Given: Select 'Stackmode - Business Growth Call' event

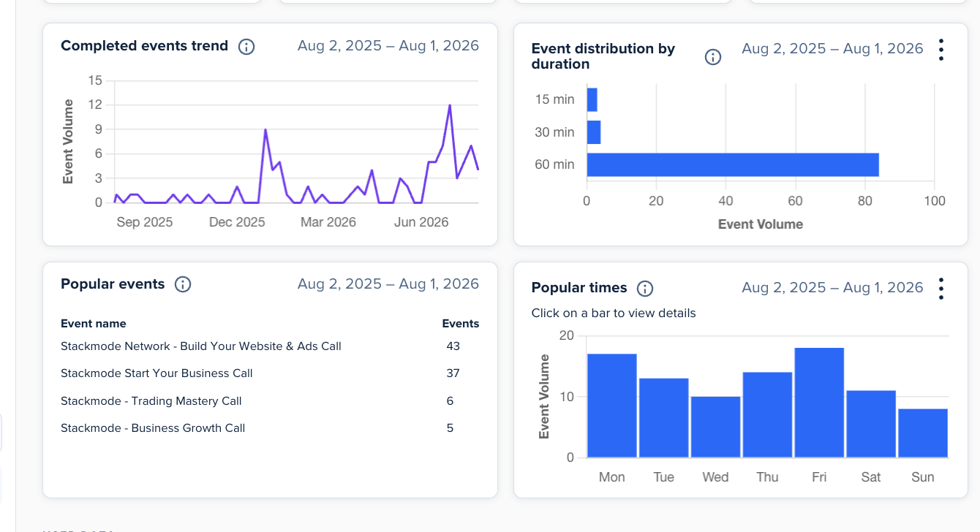Looking at the screenshot, I should (x=153, y=428).
